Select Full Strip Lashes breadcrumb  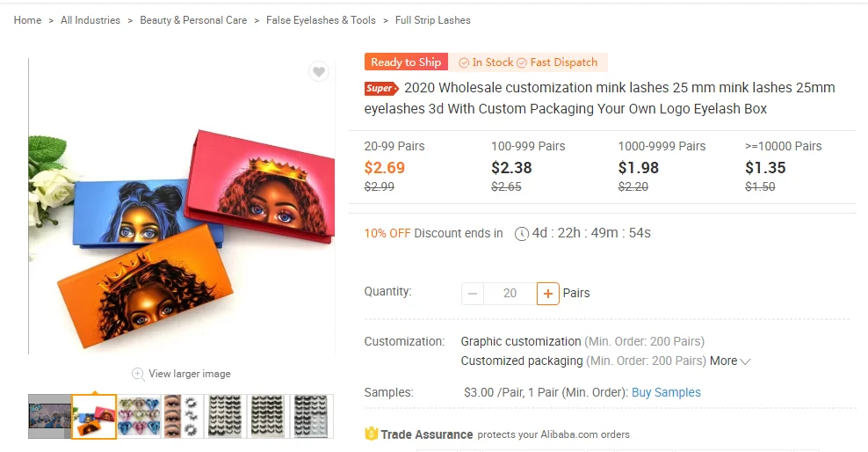[432, 20]
